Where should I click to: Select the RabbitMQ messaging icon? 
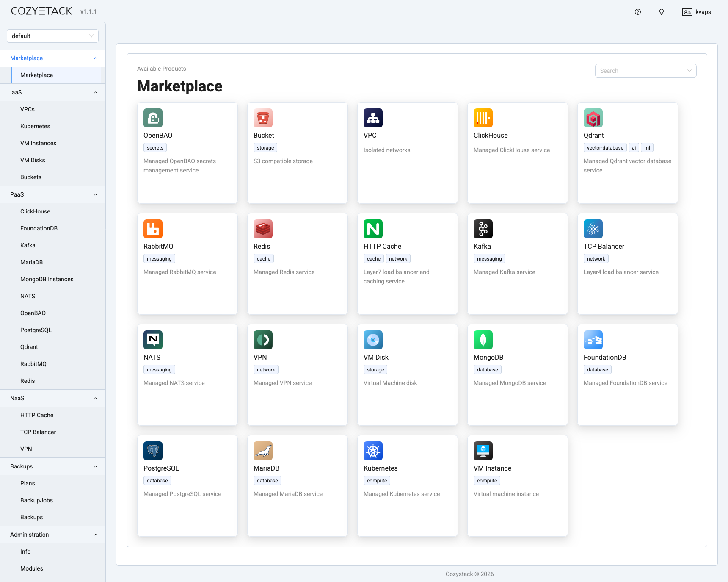click(x=153, y=229)
